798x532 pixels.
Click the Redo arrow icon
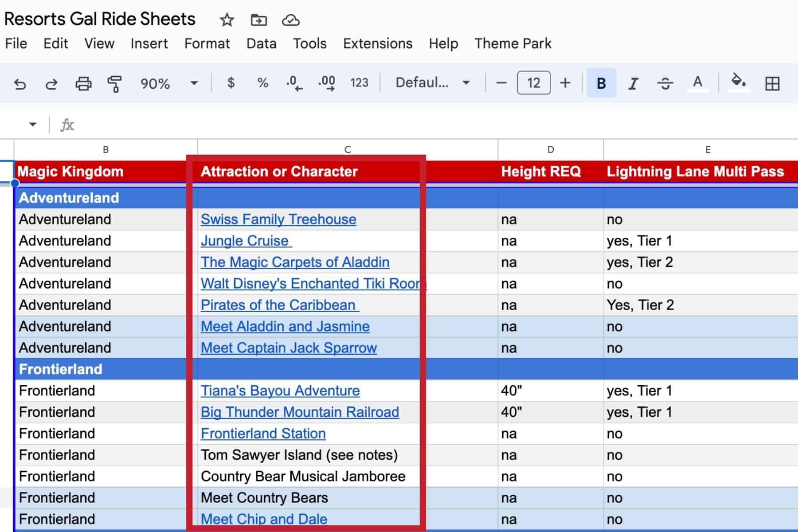click(51, 83)
